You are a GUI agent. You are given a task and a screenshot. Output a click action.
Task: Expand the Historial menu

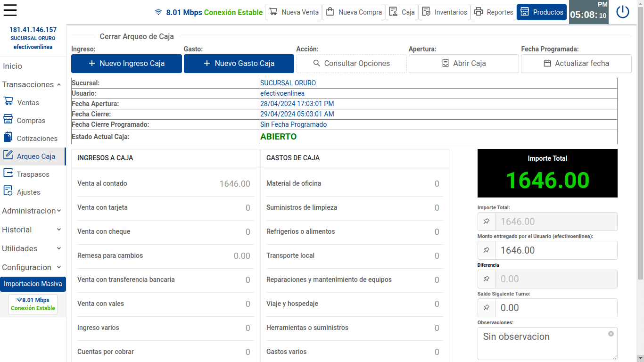click(32, 230)
